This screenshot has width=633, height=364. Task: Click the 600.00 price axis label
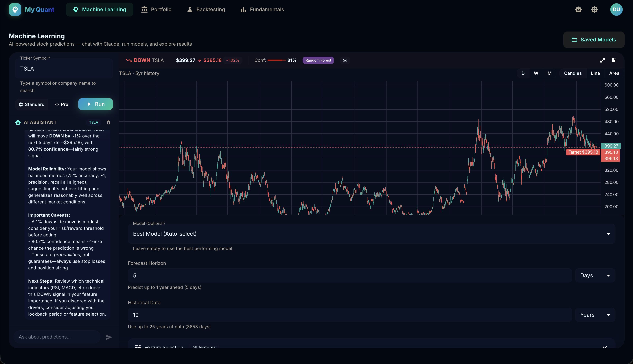611,85
